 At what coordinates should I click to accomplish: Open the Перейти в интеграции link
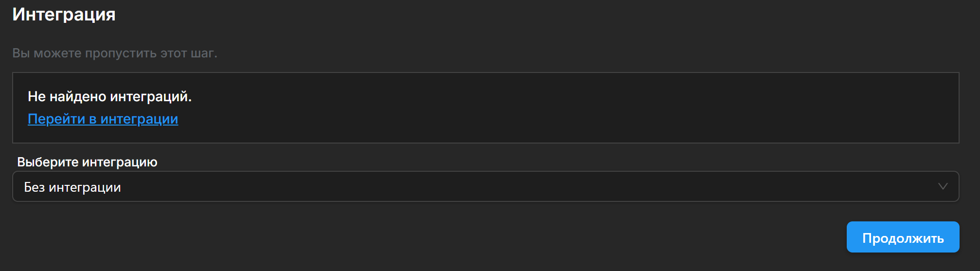103,119
